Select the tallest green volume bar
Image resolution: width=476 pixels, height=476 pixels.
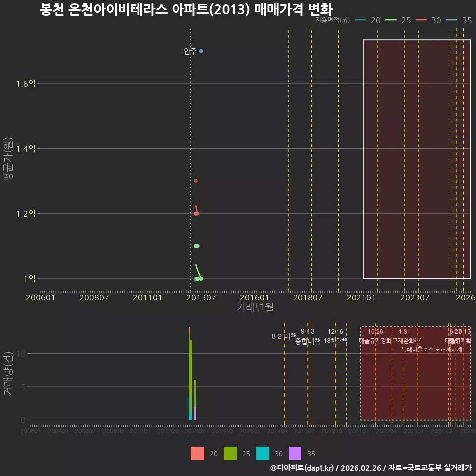(x=190, y=363)
